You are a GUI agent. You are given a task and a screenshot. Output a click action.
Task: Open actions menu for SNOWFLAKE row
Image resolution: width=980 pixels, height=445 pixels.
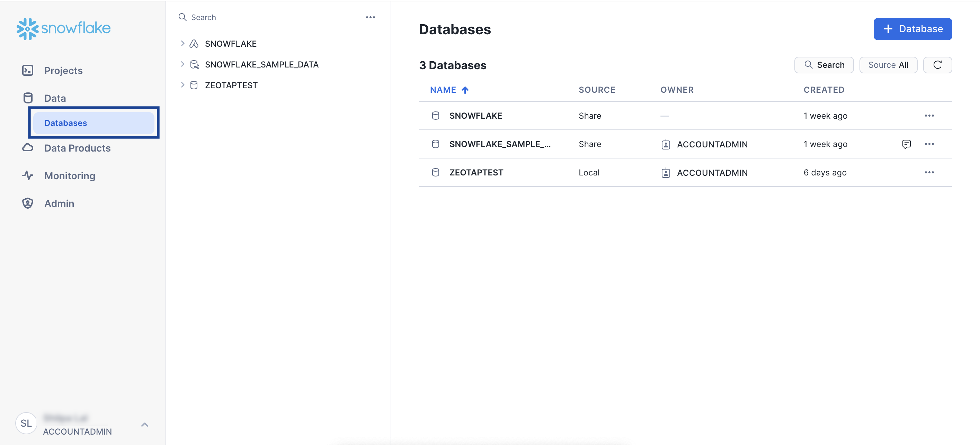pos(929,116)
